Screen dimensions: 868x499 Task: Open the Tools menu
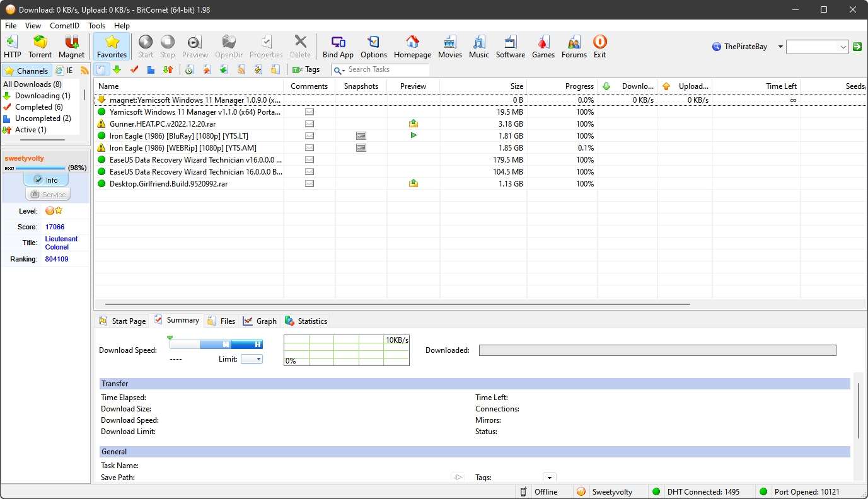click(96, 26)
